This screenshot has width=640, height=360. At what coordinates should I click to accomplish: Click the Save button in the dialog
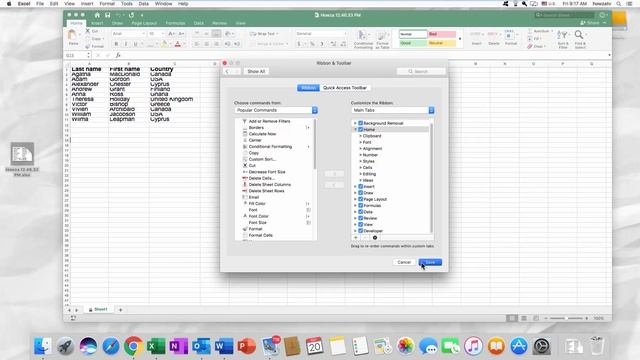tap(430, 262)
